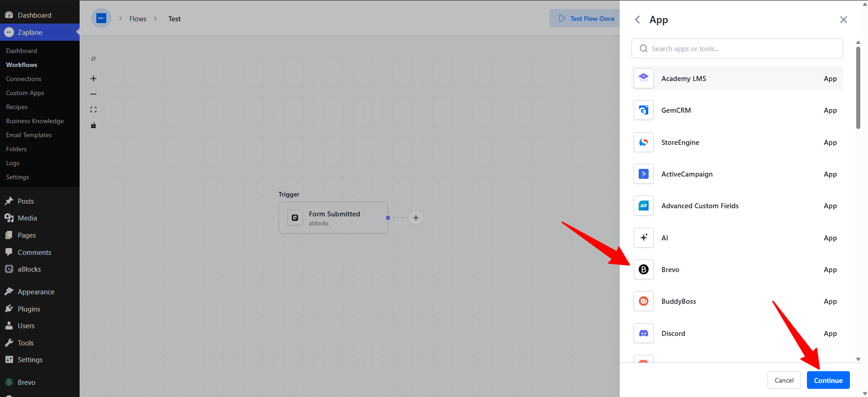The width and height of the screenshot is (868, 397).
Task: Select the Form Submitted trigger node
Action: point(333,218)
